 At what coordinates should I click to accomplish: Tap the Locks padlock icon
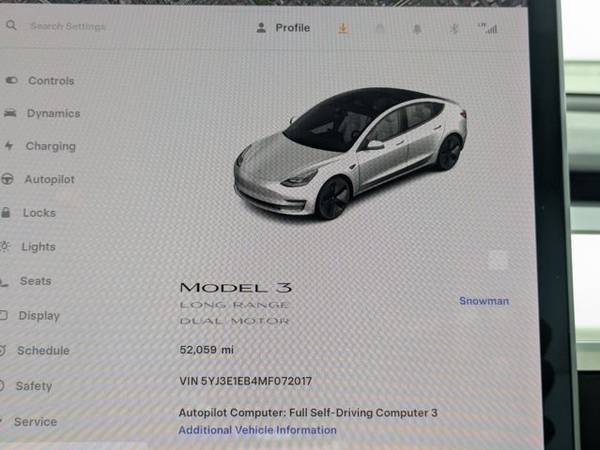point(6,212)
